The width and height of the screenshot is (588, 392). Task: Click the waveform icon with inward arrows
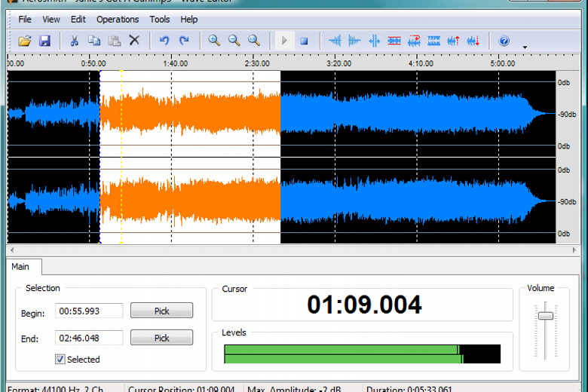(374, 41)
